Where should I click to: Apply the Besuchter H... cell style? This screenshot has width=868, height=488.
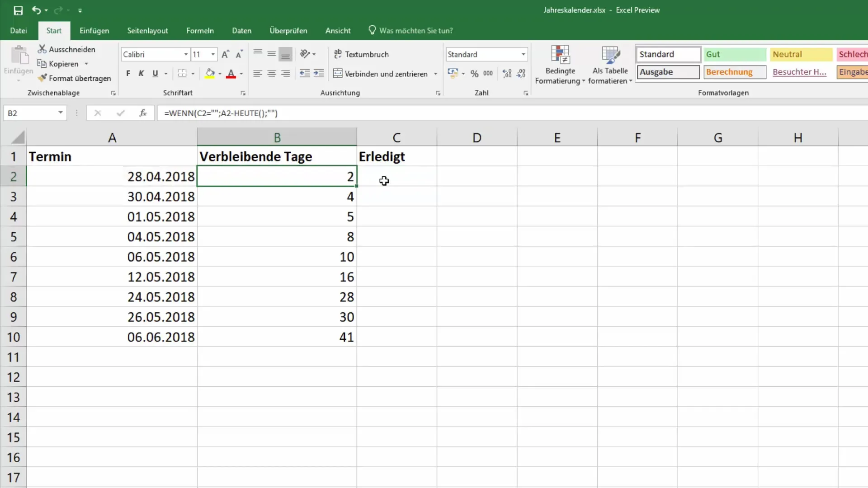point(801,72)
